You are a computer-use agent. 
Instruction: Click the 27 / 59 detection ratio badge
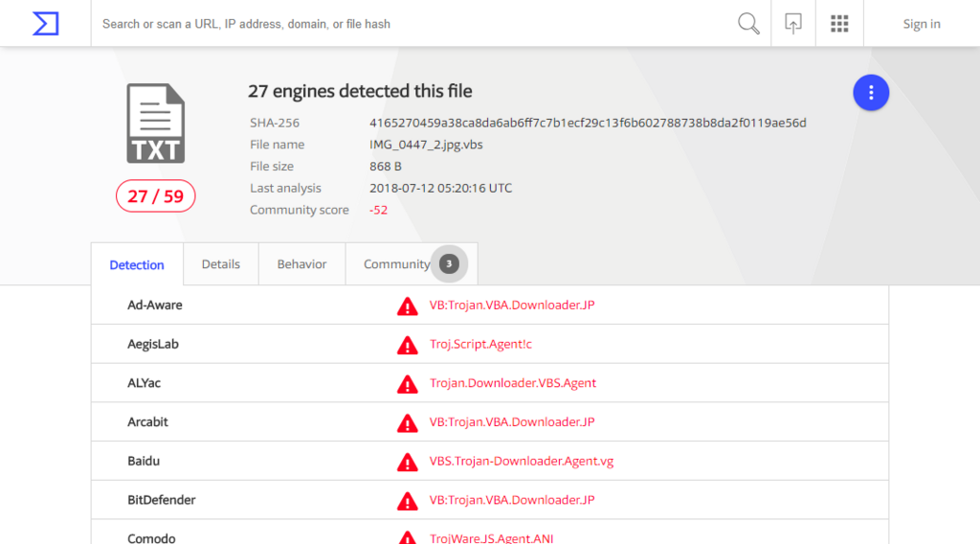pos(156,196)
